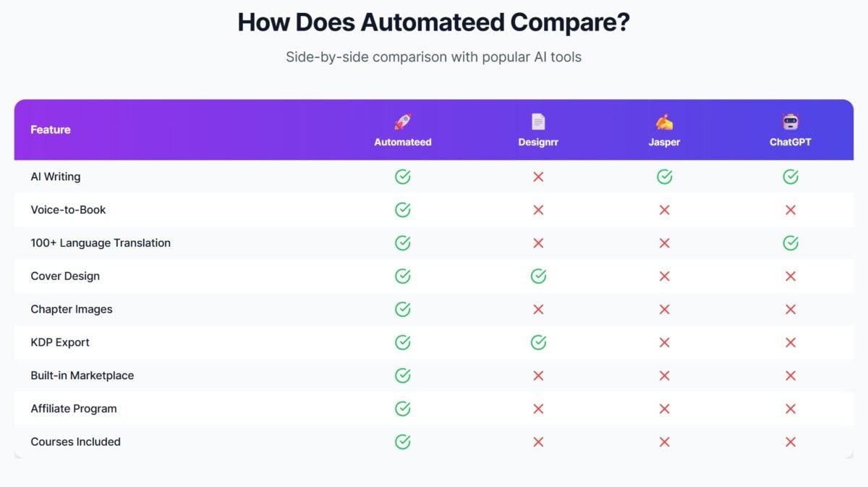
Task: Click the Automateed column label
Action: [403, 142]
